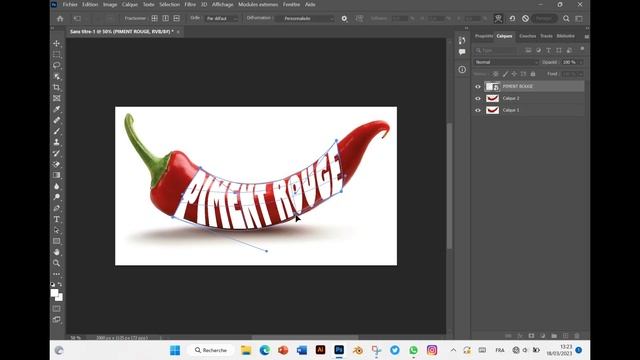The height and width of the screenshot is (360, 640).
Task: Toggle lock all padlock
Action: pos(533,74)
